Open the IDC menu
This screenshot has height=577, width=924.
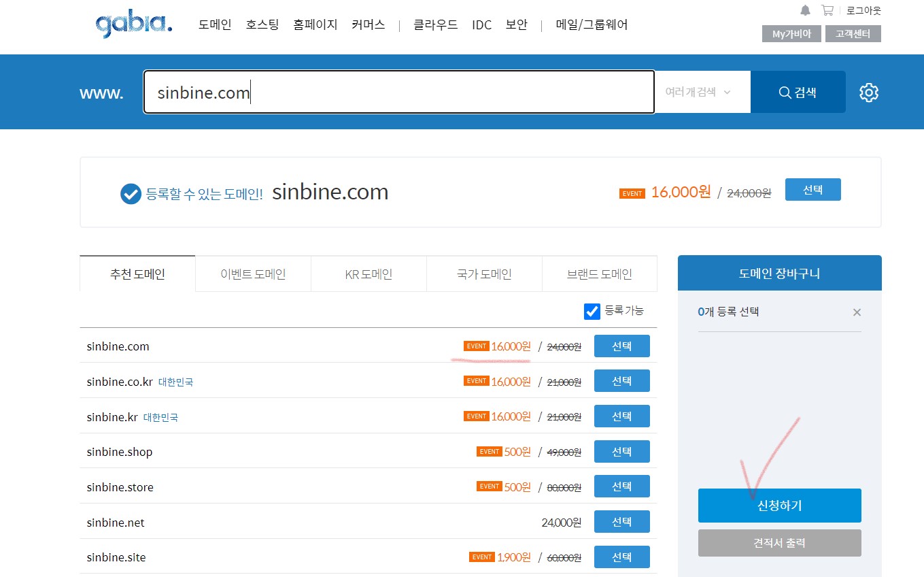click(482, 25)
